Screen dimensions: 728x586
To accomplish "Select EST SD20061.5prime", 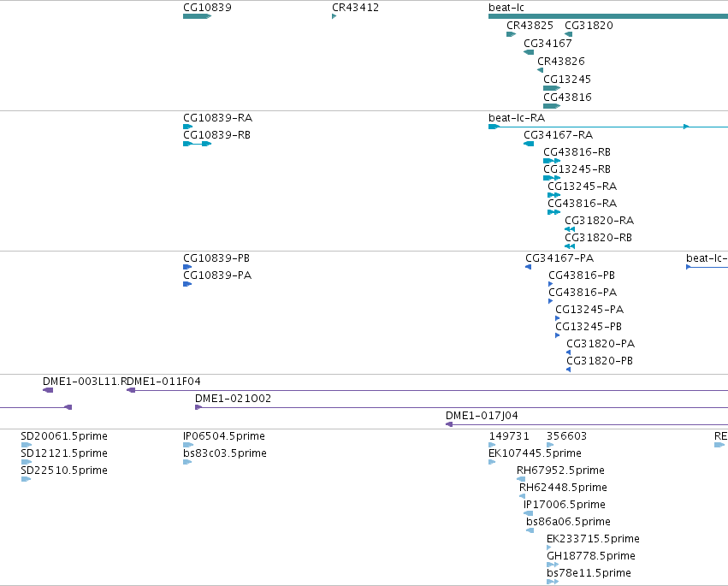I will [64, 436].
